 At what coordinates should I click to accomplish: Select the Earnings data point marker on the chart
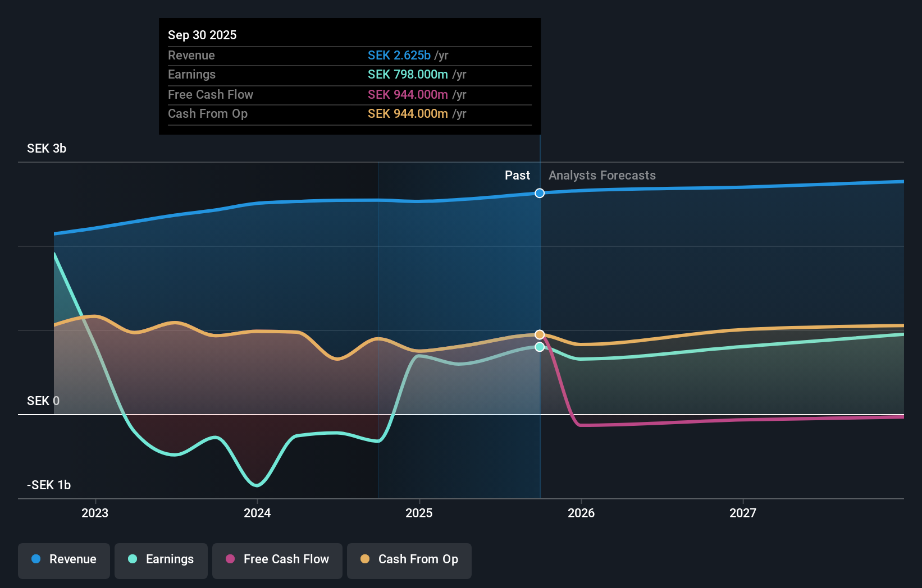(x=540, y=347)
